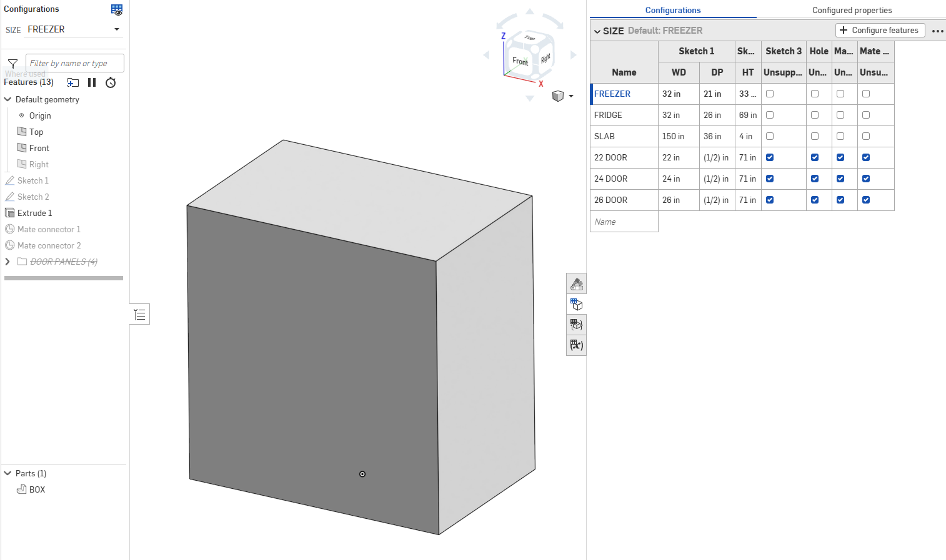Toggle last column checkbox for FREEZER row
This screenshot has width=946, height=560.
pos(866,94)
